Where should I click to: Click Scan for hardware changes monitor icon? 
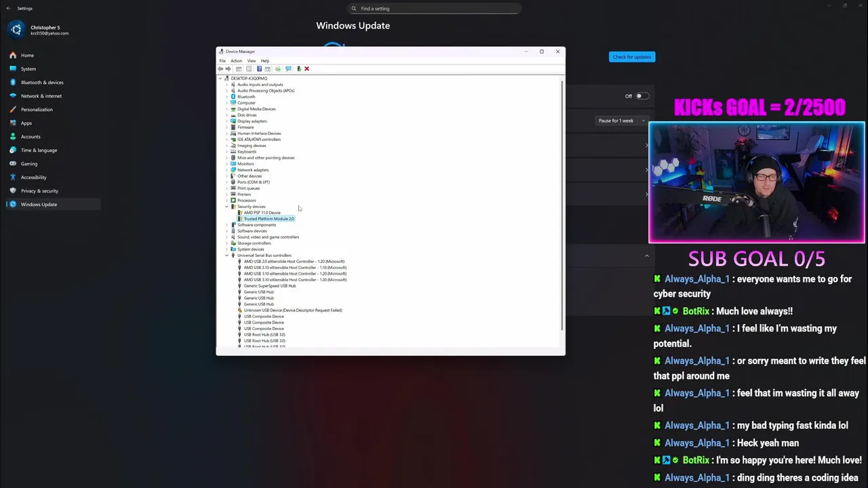tap(288, 68)
